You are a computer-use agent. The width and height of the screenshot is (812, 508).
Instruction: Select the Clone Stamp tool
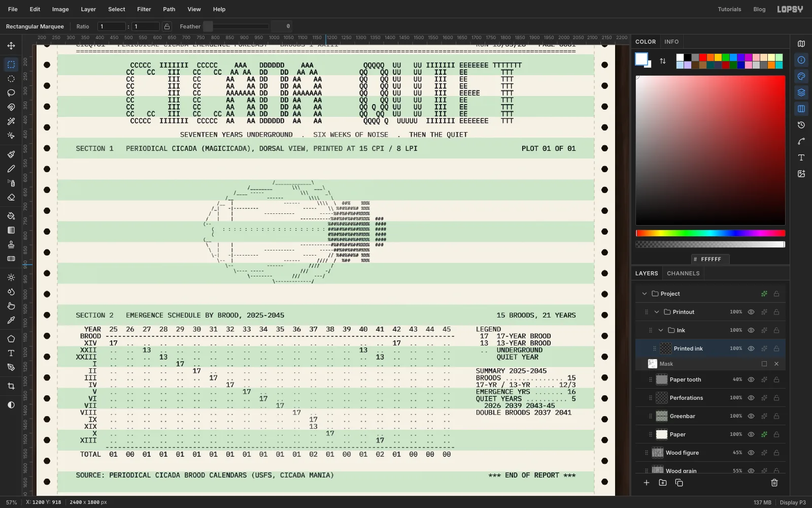tap(11, 244)
